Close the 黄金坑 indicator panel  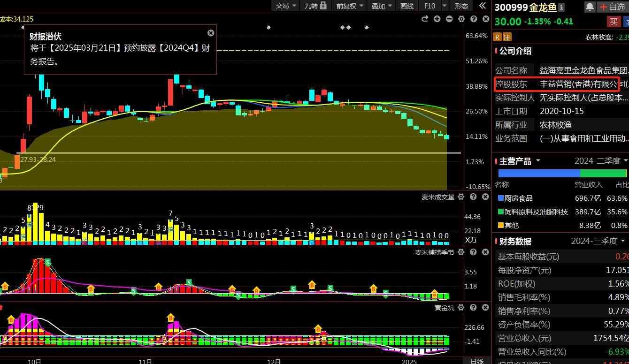(x=485, y=308)
